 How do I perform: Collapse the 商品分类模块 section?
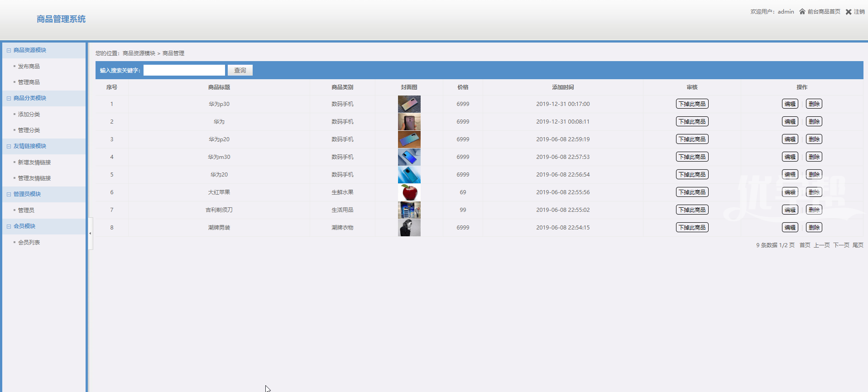click(9, 98)
